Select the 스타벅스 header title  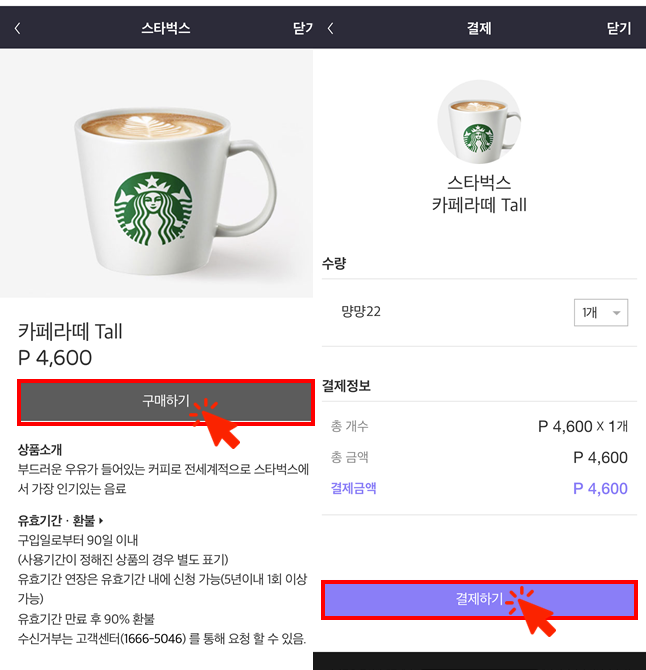166,29
